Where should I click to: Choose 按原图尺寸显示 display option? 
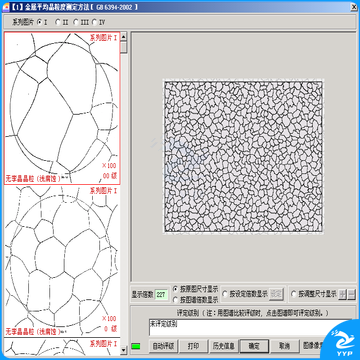pyautogui.click(x=175, y=289)
